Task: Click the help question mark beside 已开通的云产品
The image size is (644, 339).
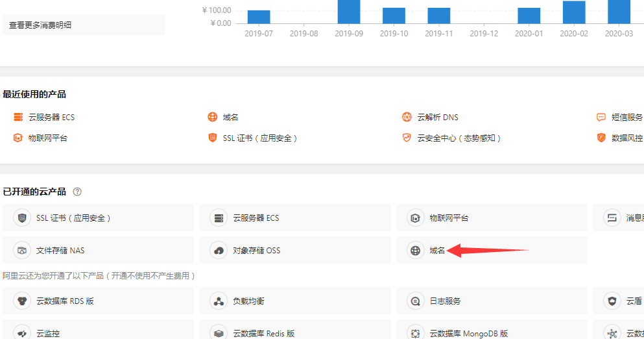Action: pos(77,192)
